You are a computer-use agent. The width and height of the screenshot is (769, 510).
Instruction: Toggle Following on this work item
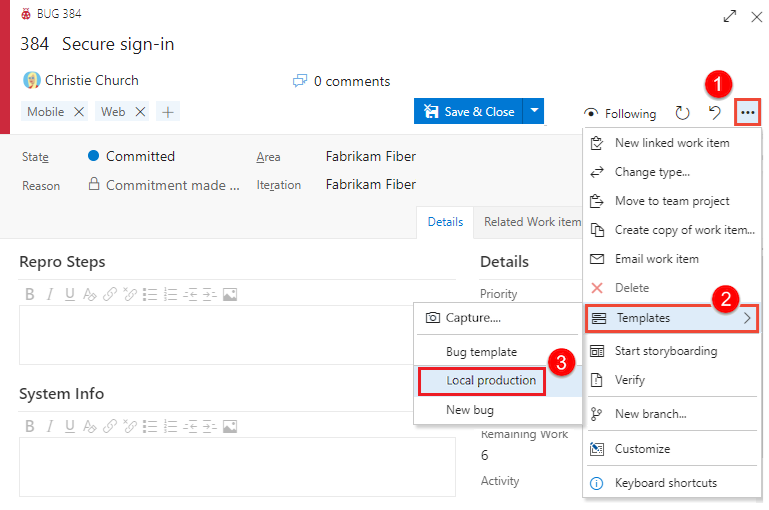(x=620, y=113)
